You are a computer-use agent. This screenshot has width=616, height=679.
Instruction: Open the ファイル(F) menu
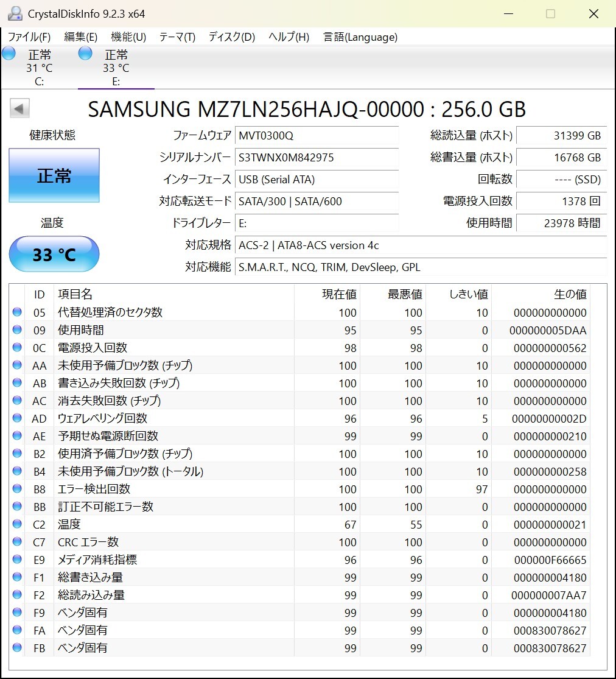tap(29, 37)
